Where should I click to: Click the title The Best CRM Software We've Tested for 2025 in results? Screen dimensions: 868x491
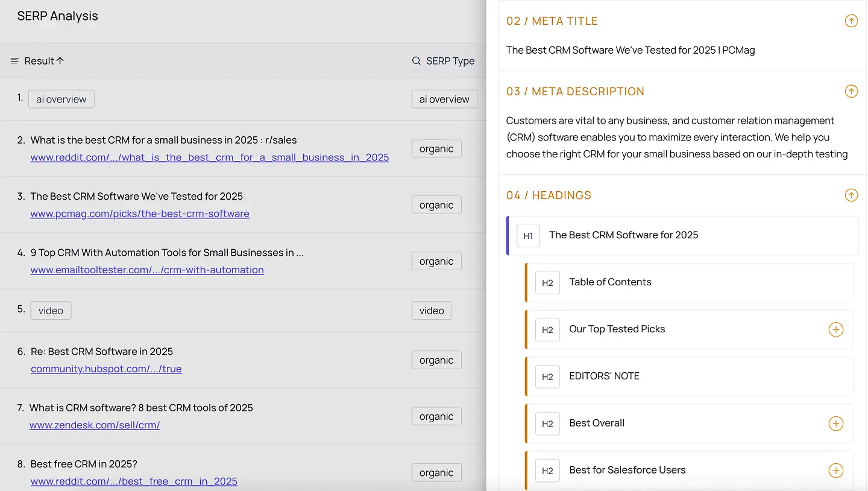point(137,196)
